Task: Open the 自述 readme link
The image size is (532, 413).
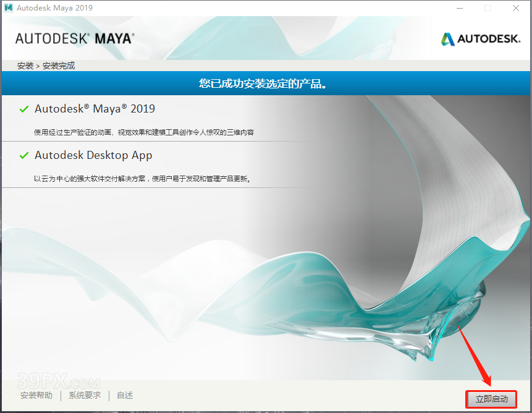Action: pos(125,395)
